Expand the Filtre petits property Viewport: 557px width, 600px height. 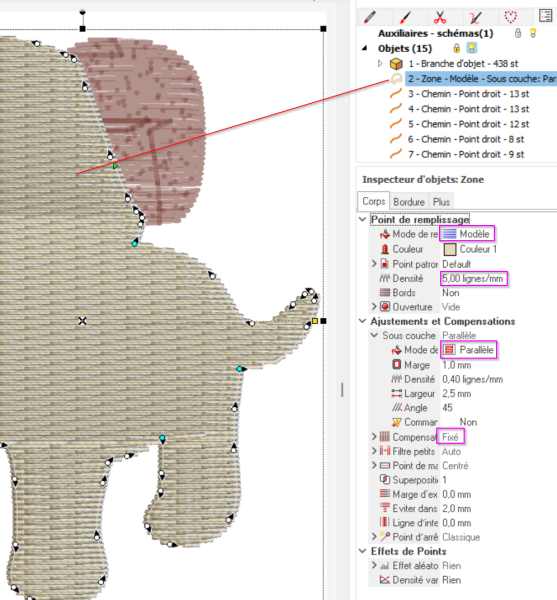click(x=374, y=451)
